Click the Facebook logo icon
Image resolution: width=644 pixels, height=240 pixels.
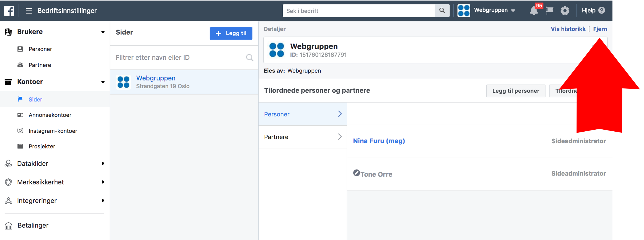(9, 11)
